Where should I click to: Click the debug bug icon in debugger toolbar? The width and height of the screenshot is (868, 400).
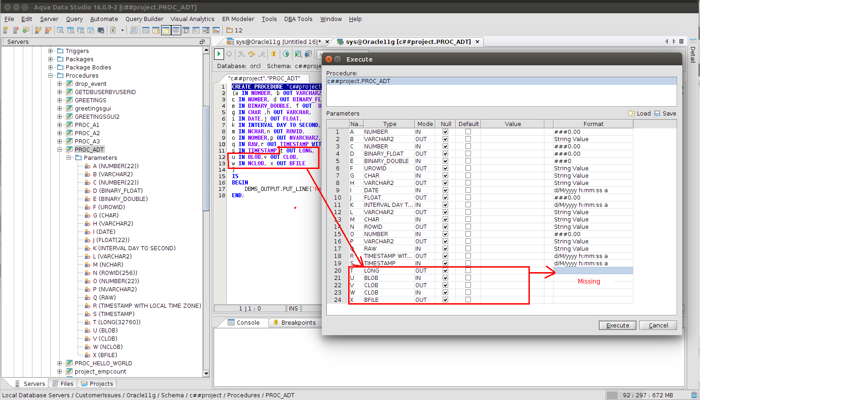(x=309, y=54)
